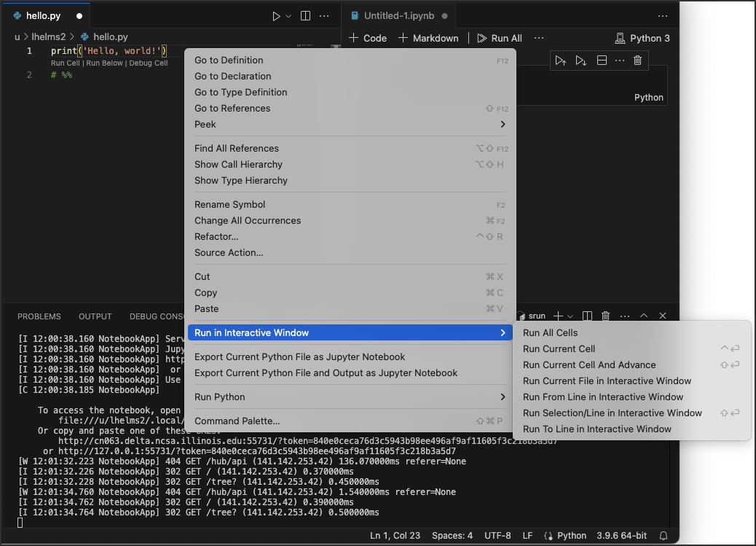Maximize the panel with the chevron-up icon

644,316
